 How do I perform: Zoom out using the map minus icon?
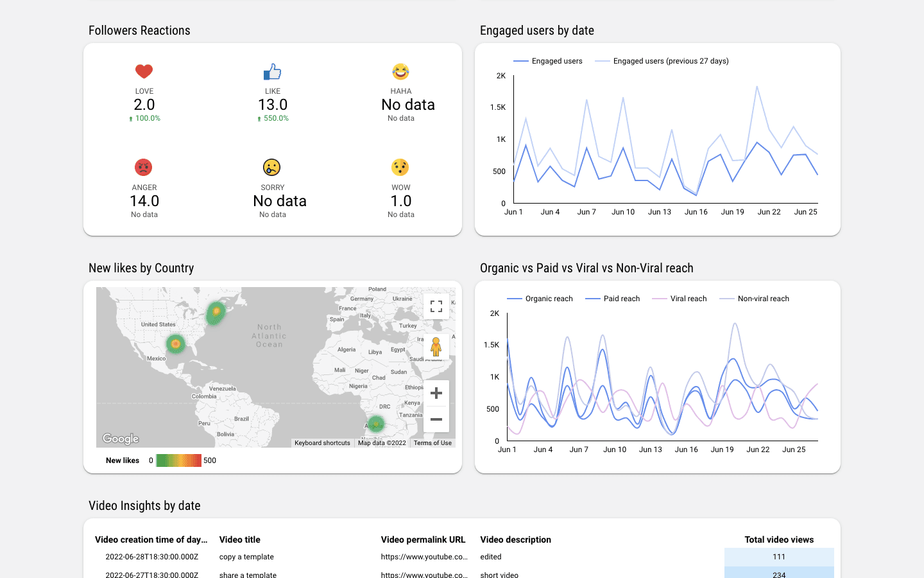tap(436, 419)
